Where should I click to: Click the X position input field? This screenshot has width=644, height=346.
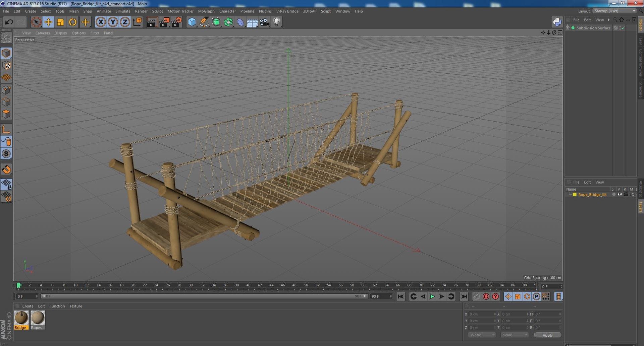482,314
